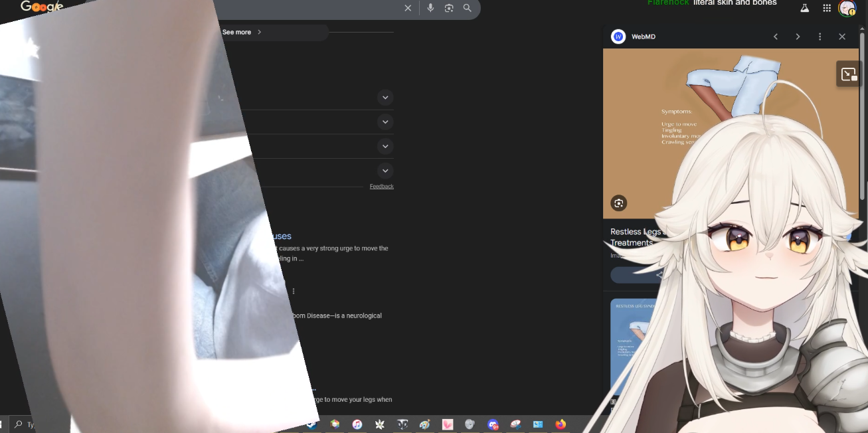Expand the first question in the list

[385, 98]
